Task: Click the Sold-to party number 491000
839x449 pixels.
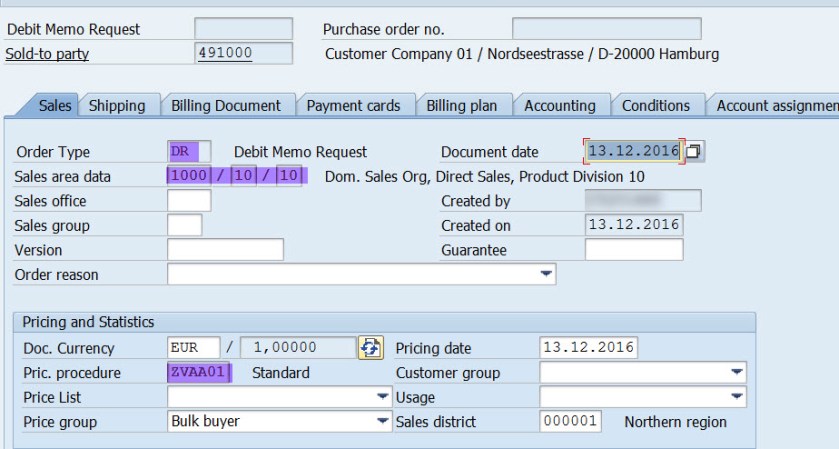Action: pos(243,54)
